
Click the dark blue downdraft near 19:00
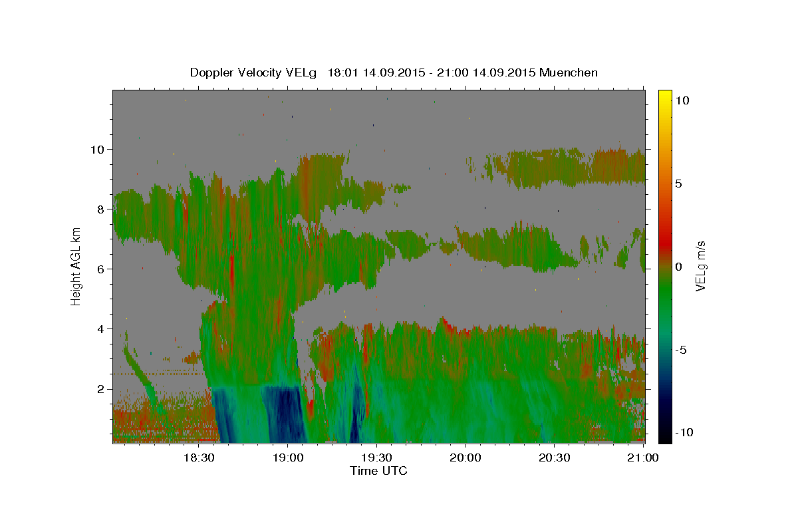(287, 414)
